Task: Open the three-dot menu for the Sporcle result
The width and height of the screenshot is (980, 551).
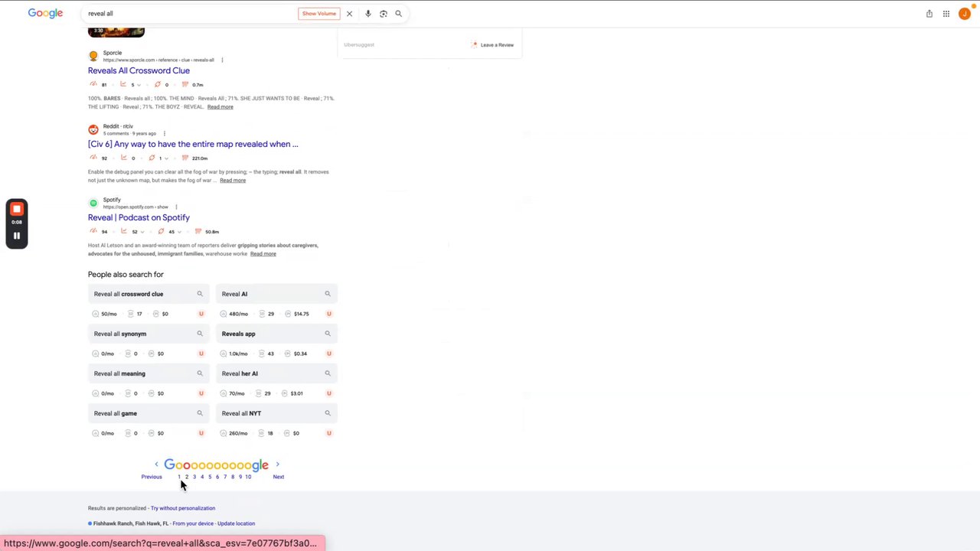Action: click(222, 60)
